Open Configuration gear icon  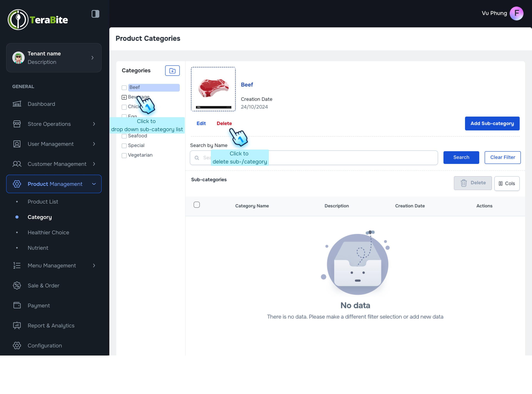click(x=17, y=346)
